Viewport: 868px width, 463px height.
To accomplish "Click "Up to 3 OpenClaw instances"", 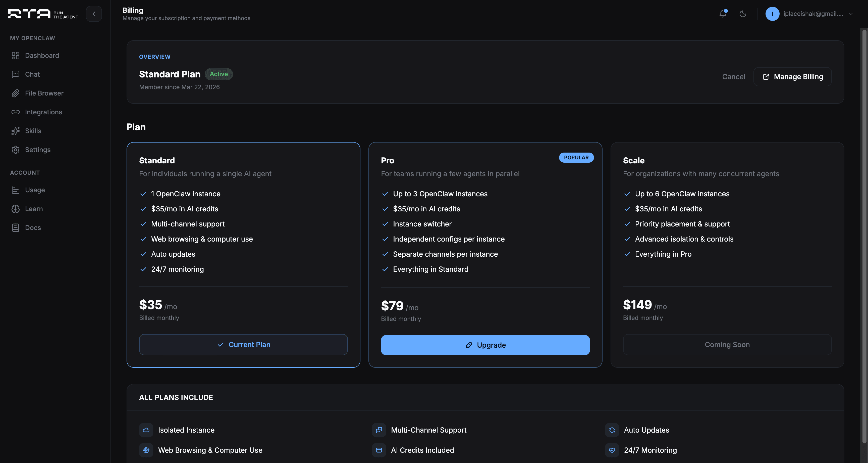I will pos(440,194).
